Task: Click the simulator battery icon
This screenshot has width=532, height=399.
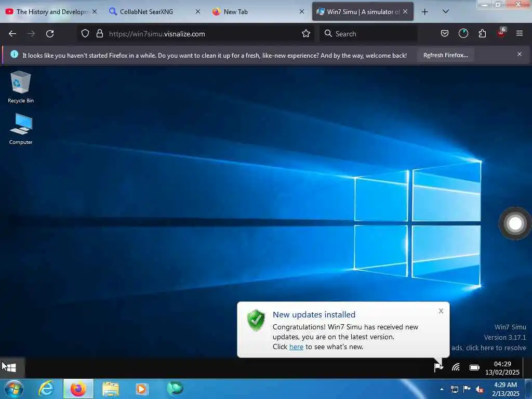Action: 474,367
